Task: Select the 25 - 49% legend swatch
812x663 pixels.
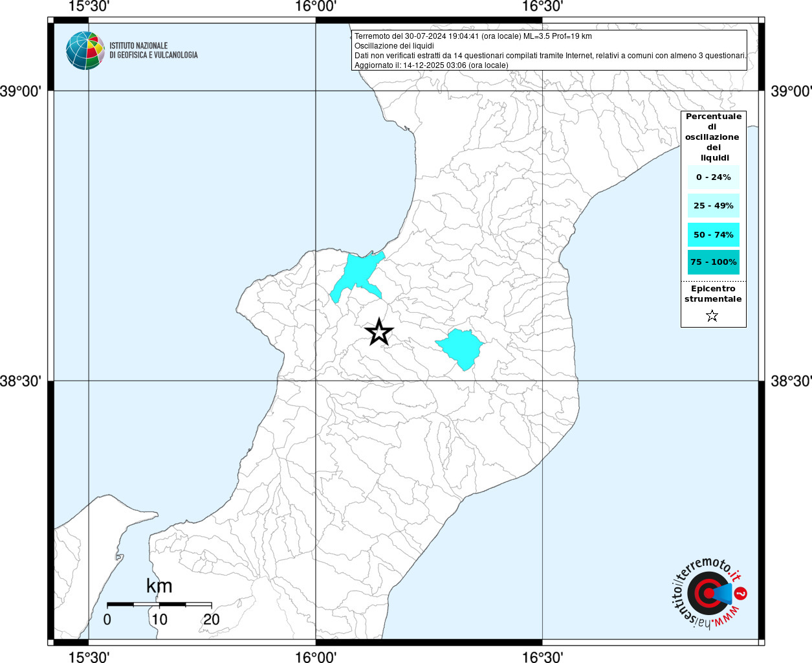Action: coord(714,205)
